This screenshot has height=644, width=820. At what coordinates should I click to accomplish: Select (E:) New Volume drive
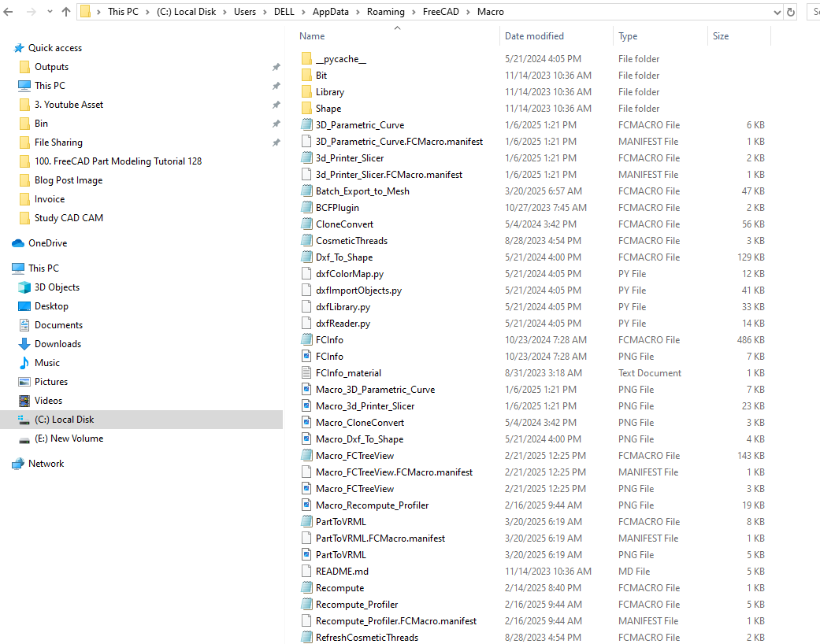point(69,439)
